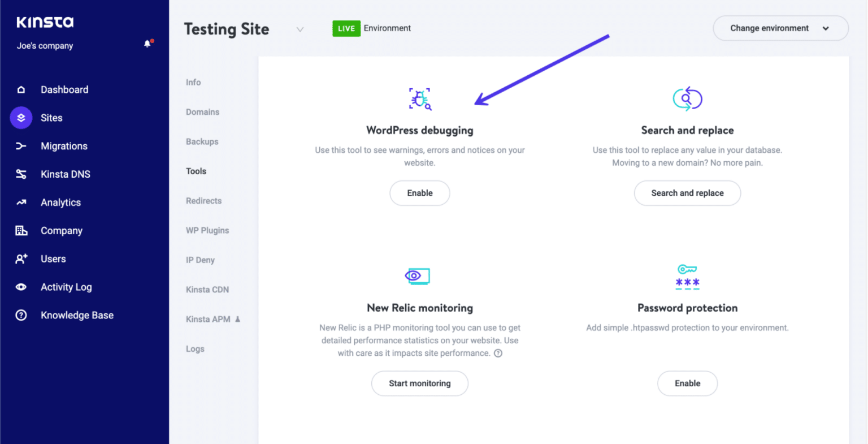Enable password protection
Viewport: 868px width, 444px height.
pos(687,383)
